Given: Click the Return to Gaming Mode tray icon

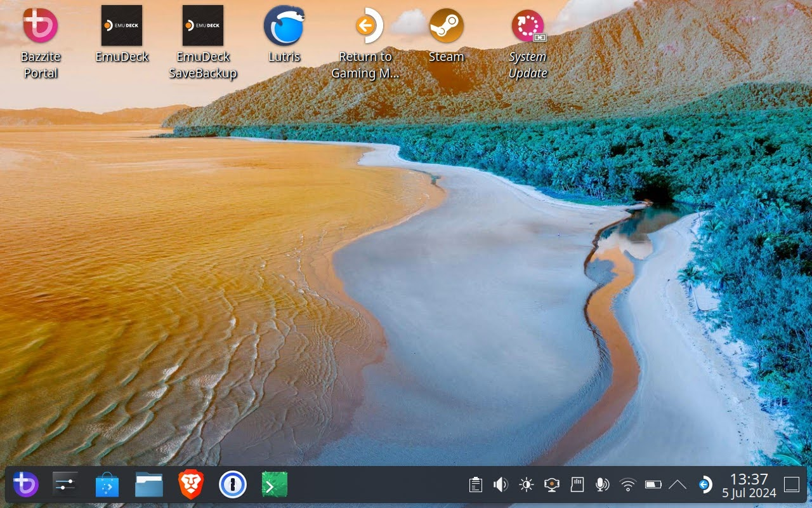Looking at the screenshot, I should [x=704, y=485].
